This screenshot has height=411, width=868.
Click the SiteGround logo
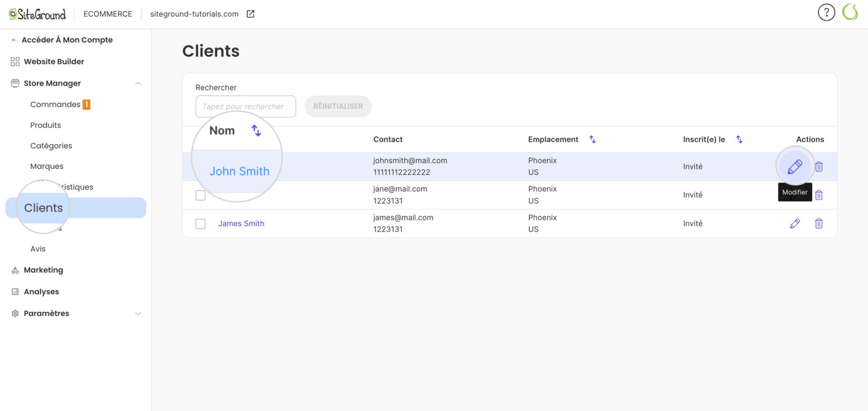(x=37, y=14)
